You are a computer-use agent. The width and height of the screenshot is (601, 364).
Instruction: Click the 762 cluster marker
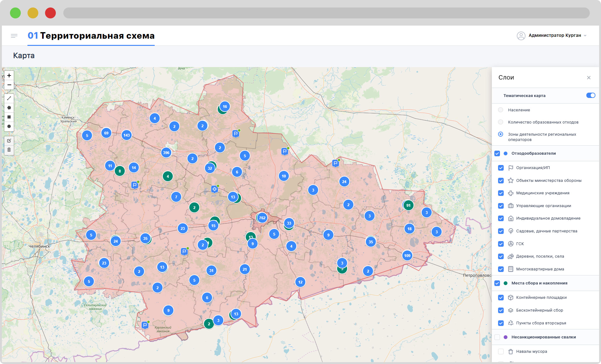262,218
